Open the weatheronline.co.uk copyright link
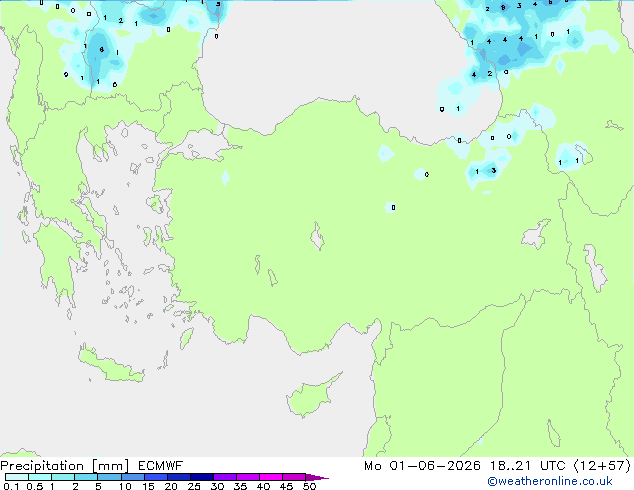634x490 pixels. click(550, 481)
